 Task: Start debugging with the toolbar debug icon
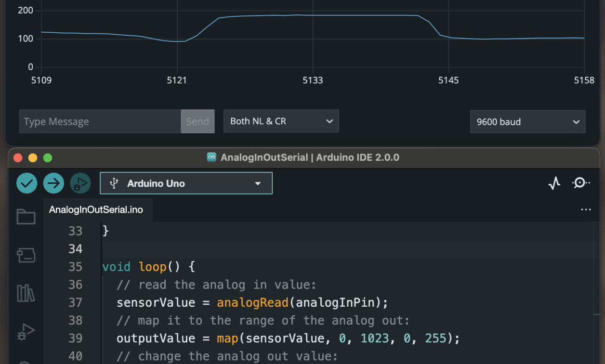tap(80, 183)
